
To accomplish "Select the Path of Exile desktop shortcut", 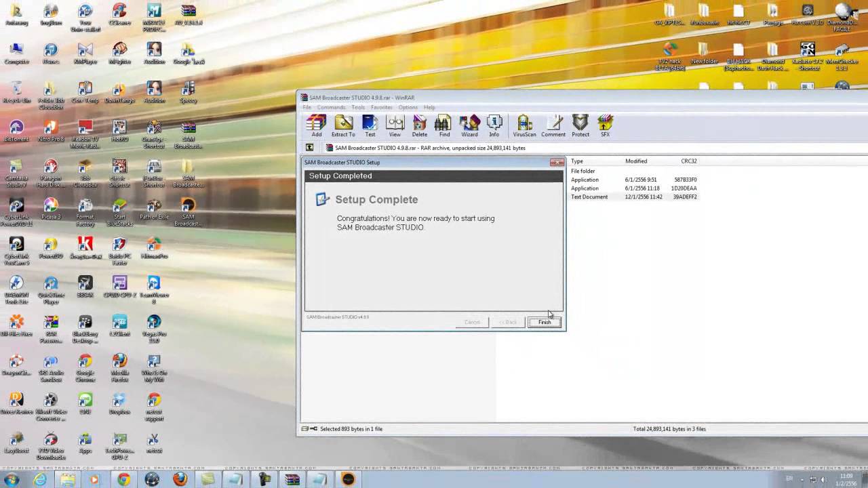I will point(154,209).
